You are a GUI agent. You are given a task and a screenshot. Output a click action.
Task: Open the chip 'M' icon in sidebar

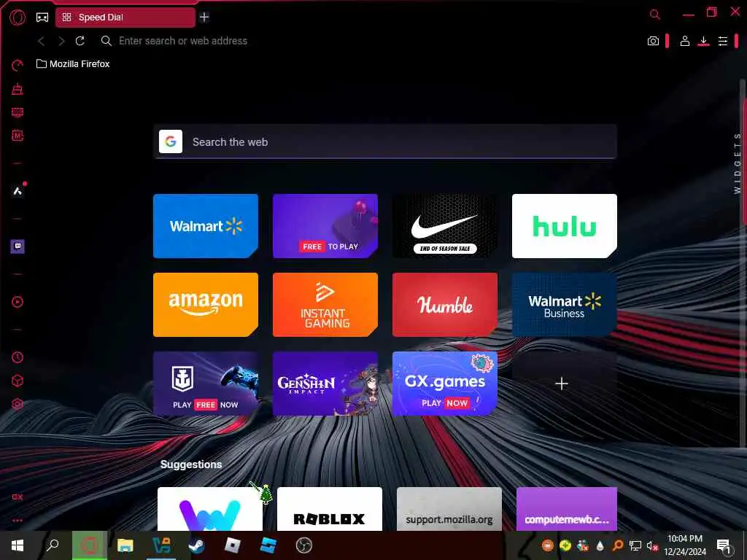18,136
